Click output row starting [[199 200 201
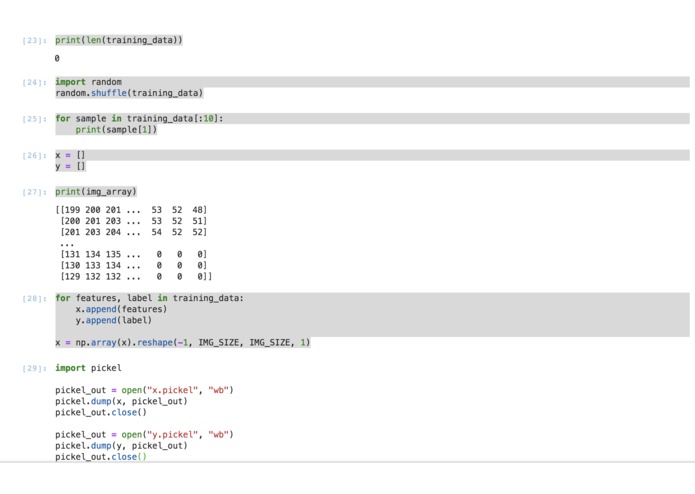695x494 pixels. point(131,210)
